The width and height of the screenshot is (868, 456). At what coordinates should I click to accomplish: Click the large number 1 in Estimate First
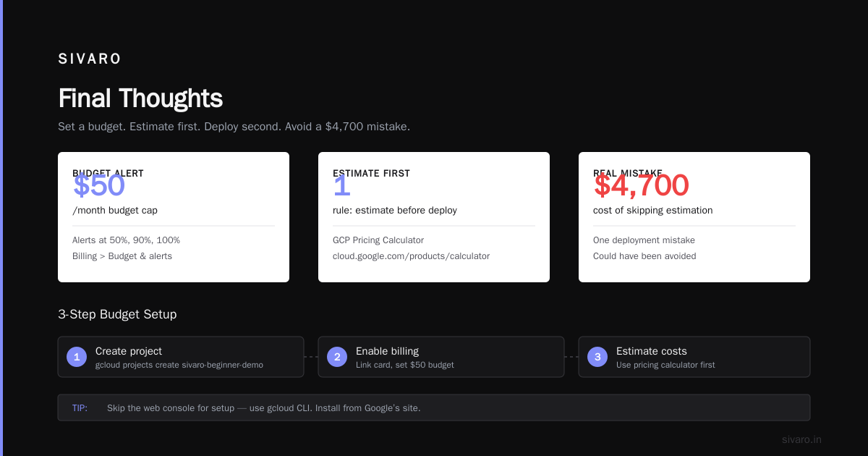pos(341,185)
